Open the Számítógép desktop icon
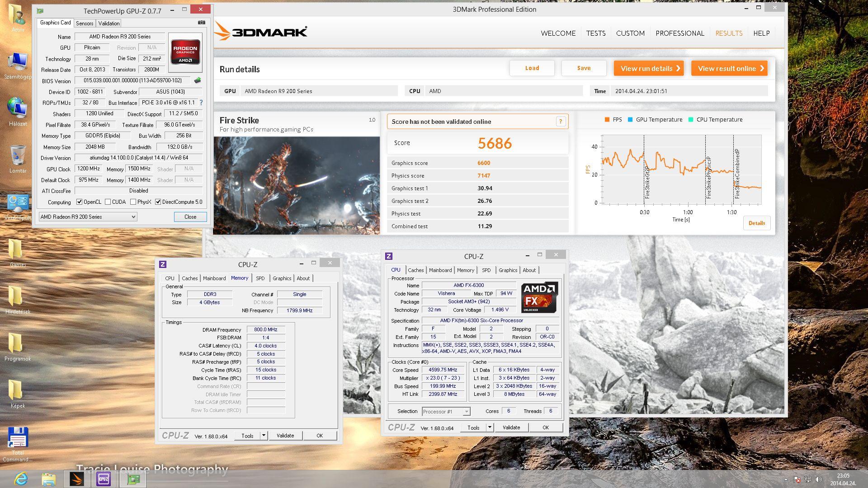The image size is (868, 488). [x=18, y=66]
